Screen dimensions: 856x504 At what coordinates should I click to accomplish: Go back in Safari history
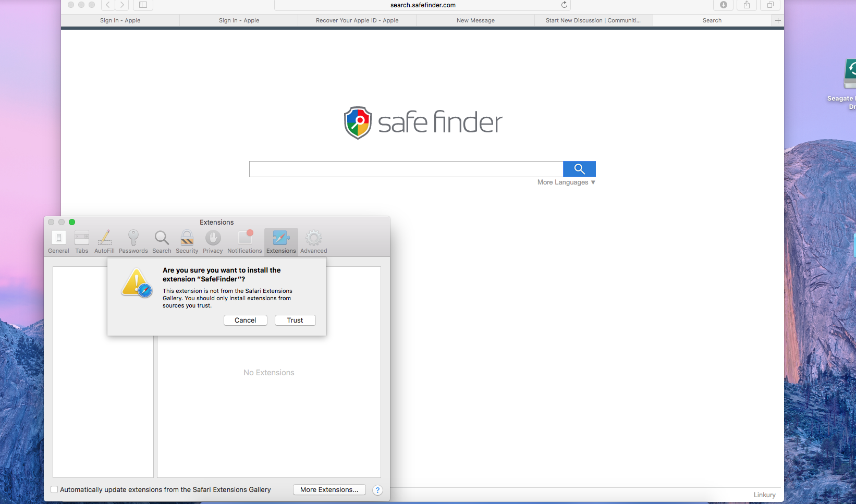click(x=108, y=5)
